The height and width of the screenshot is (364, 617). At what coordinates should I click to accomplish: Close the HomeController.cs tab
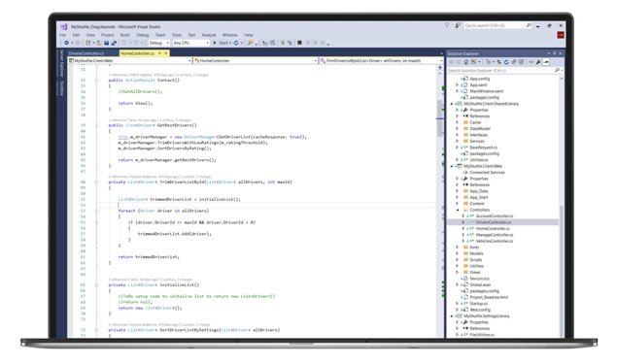pyautogui.click(x=166, y=53)
